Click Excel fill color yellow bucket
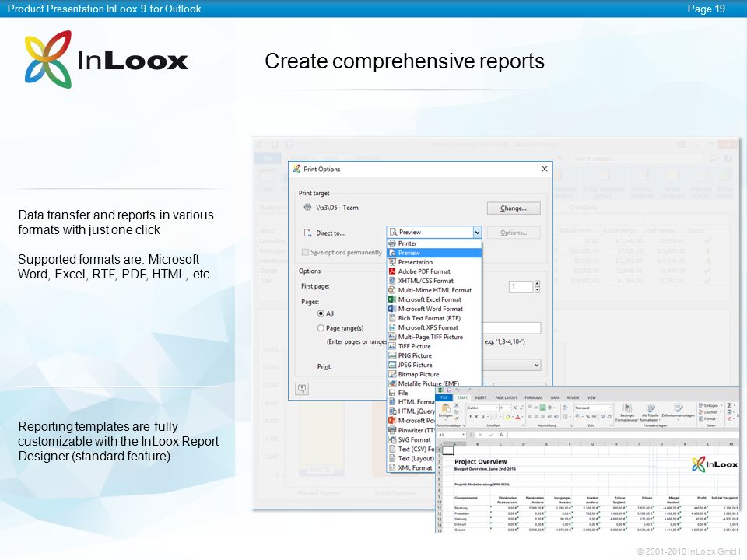Viewport: 747px width, 560px height. click(x=508, y=417)
